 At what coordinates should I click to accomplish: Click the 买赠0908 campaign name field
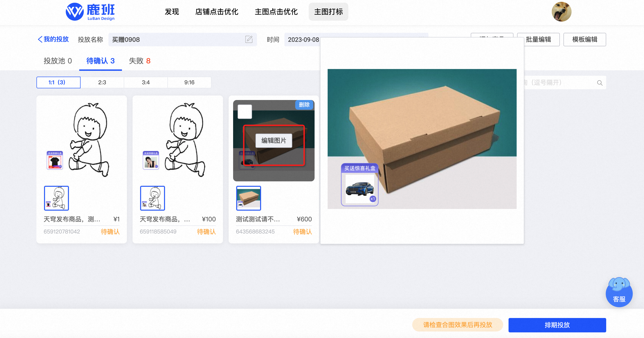coord(182,40)
